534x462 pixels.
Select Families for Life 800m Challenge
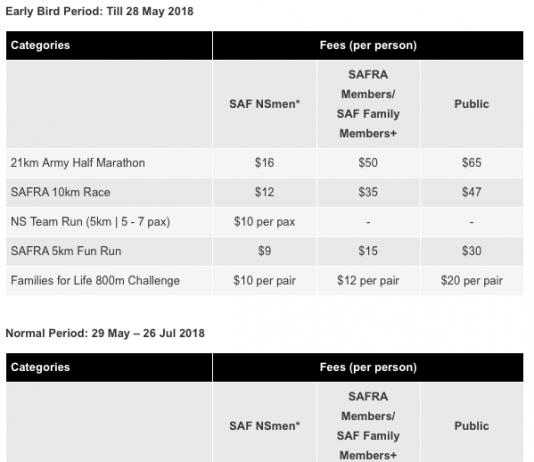coord(95,281)
